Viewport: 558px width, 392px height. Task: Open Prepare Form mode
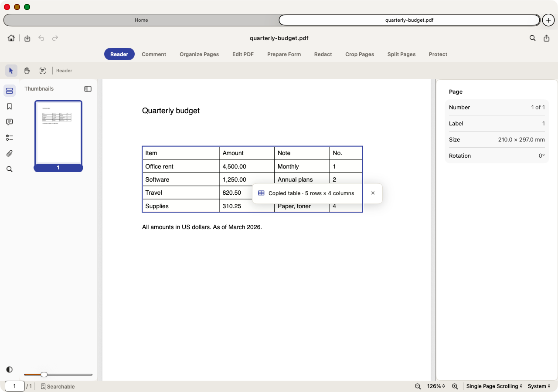284,54
